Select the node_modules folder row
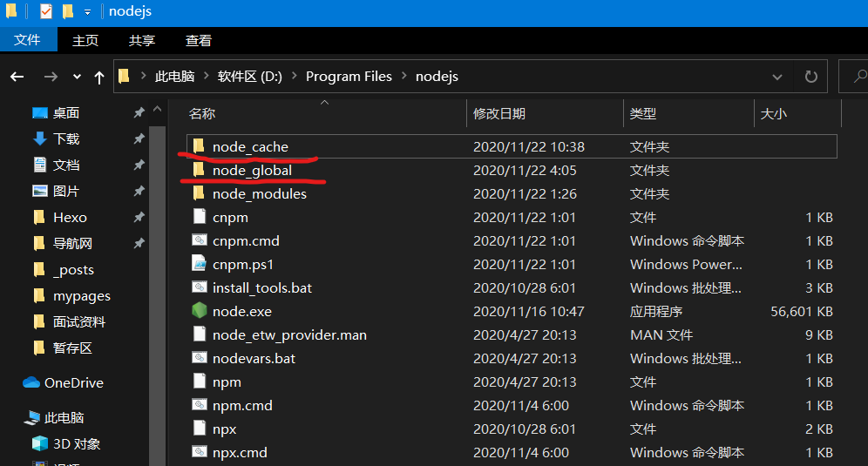 click(260, 194)
